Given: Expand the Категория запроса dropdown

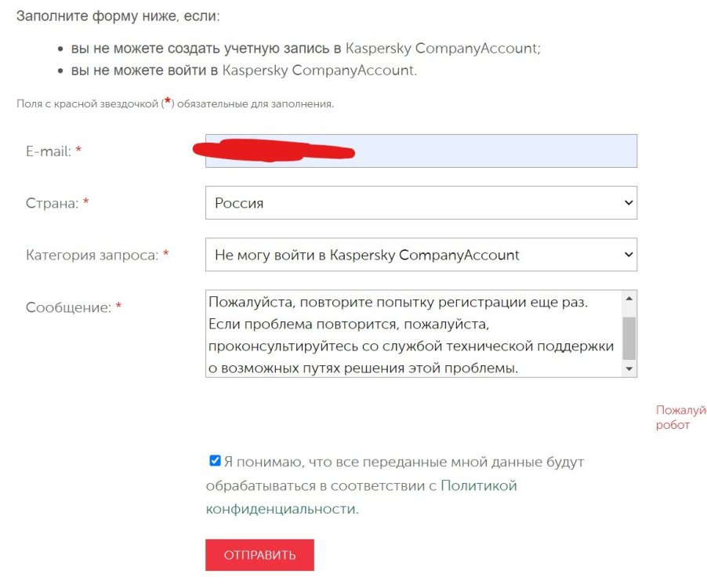Looking at the screenshot, I should 420,255.
